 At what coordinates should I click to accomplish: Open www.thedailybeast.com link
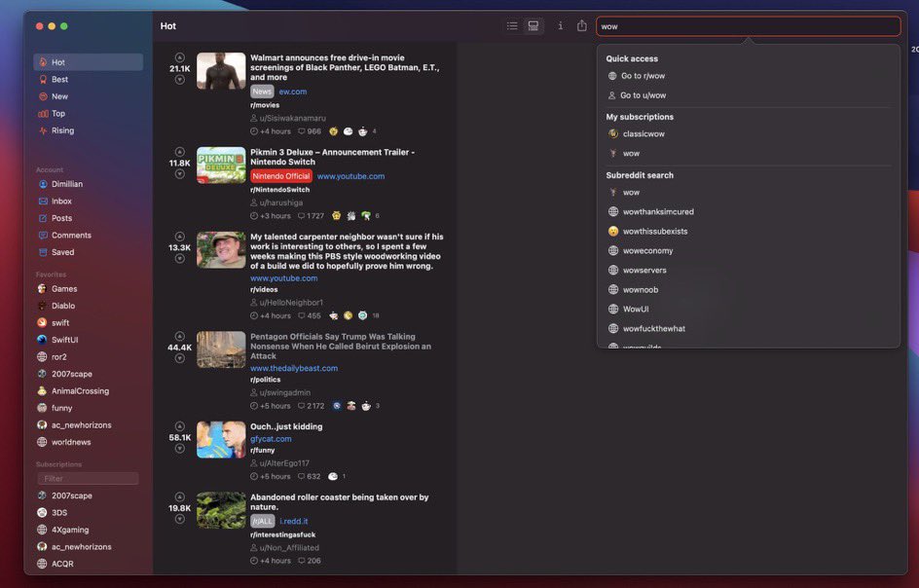coord(294,368)
